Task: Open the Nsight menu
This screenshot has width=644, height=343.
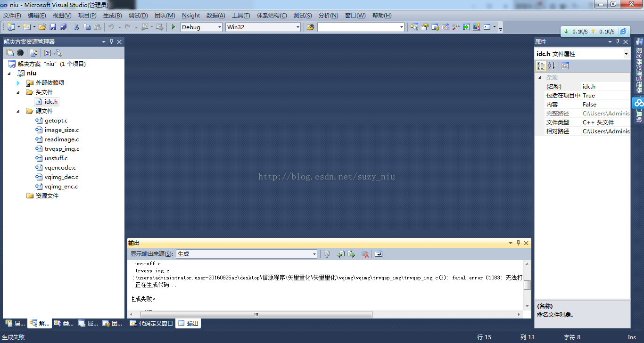Action: click(191, 16)
